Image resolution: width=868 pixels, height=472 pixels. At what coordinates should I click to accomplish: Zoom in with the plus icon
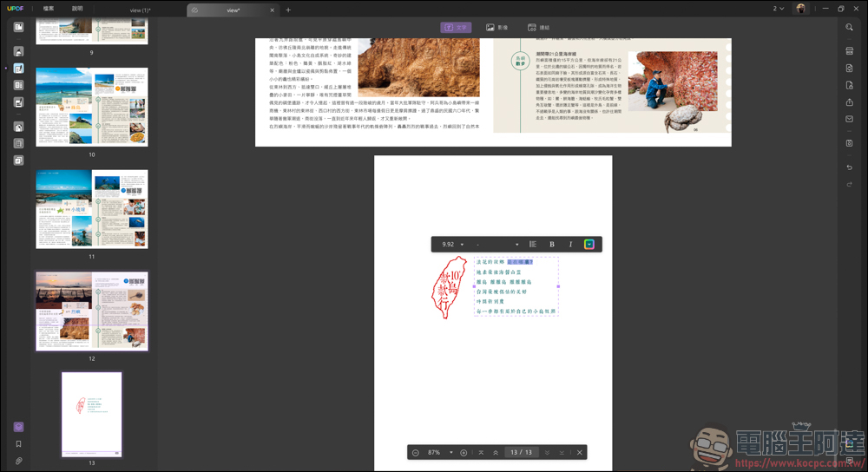click(464, 453)
